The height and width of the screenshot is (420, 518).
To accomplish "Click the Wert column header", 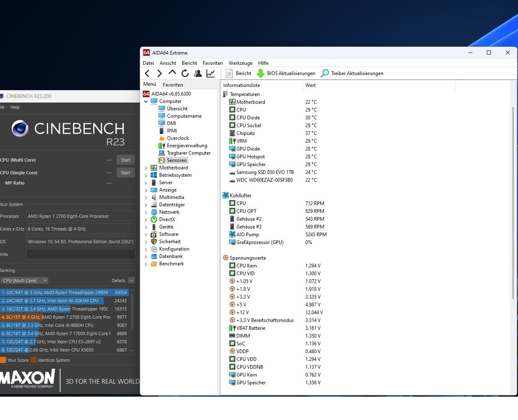I will (379, 85).
